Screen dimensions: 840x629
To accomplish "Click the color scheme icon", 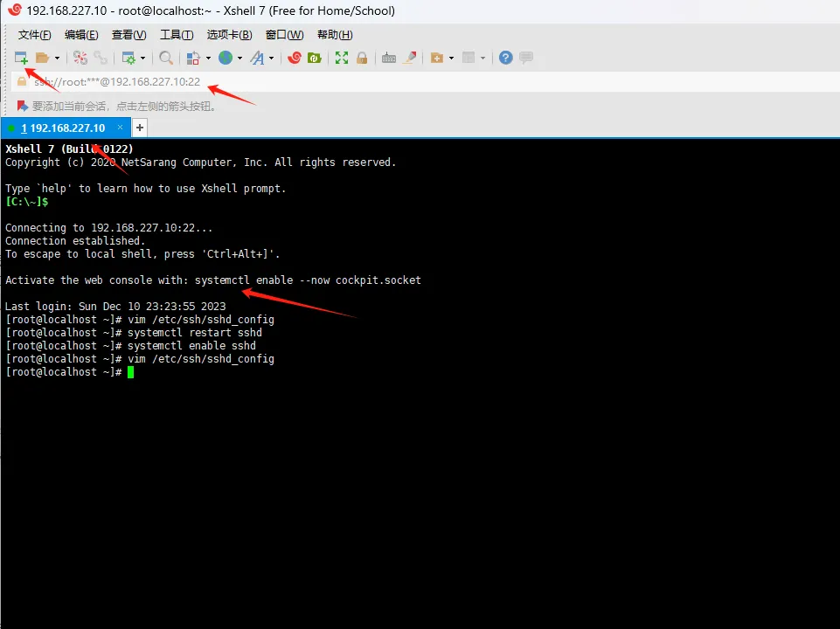I will [193, 58].
